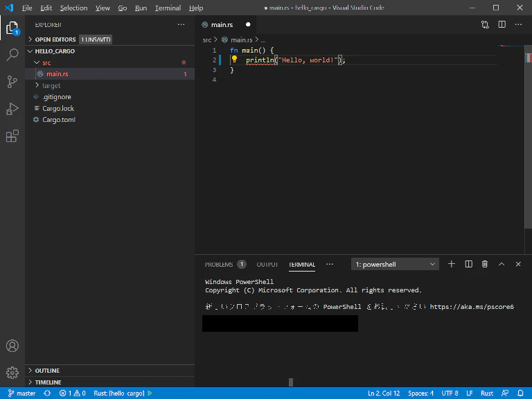Image resolution: width=532 pixels, height=399 pixels.
Task: Click the VS Code logo icon
Action: [9, 8]
